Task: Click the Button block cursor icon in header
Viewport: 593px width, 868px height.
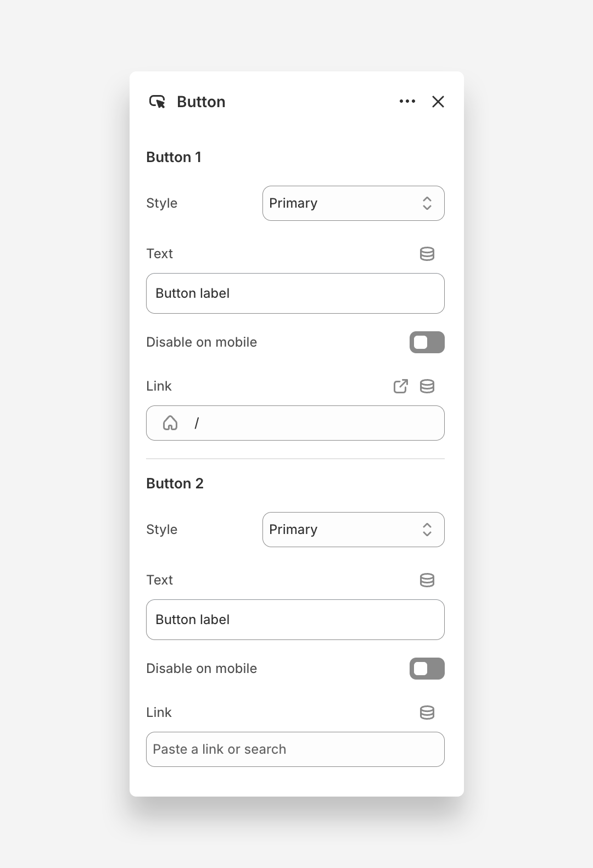Action: tap(158, 102)
